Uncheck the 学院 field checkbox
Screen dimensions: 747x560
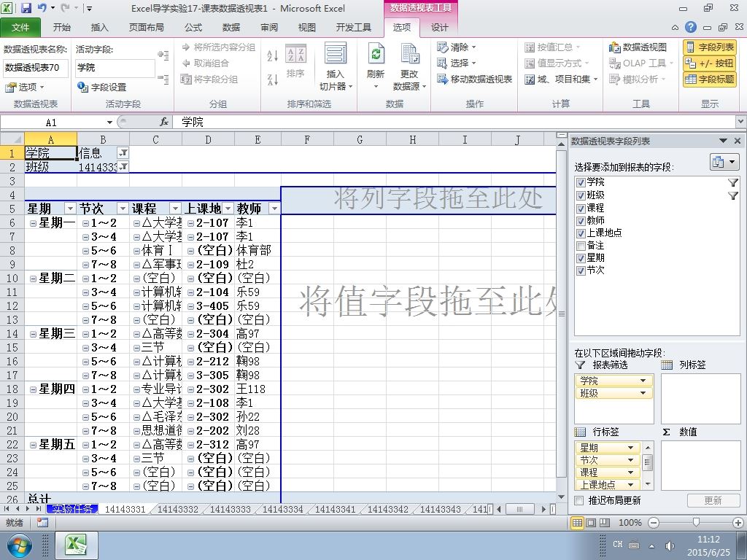click(x=581, y=182)
